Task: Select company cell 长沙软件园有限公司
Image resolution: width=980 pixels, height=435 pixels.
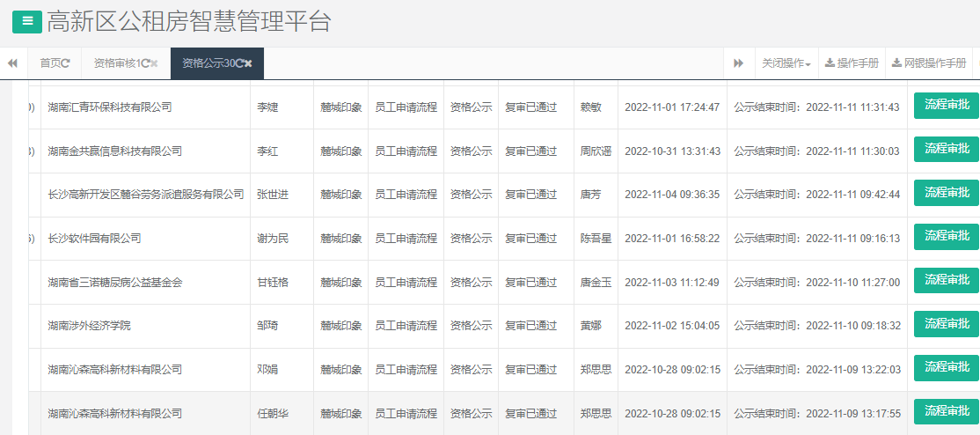Action: point(94,239)
